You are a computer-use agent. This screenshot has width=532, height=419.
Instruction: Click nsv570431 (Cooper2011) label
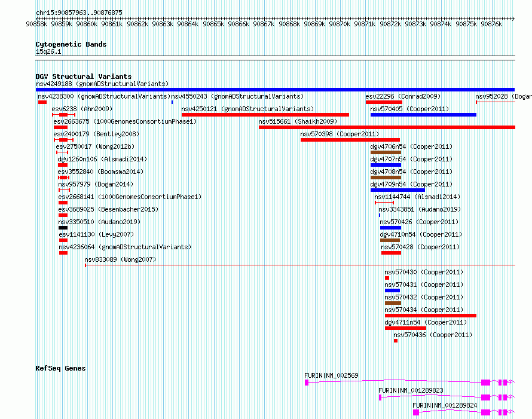pyautogui.click(x=424, y=285)
